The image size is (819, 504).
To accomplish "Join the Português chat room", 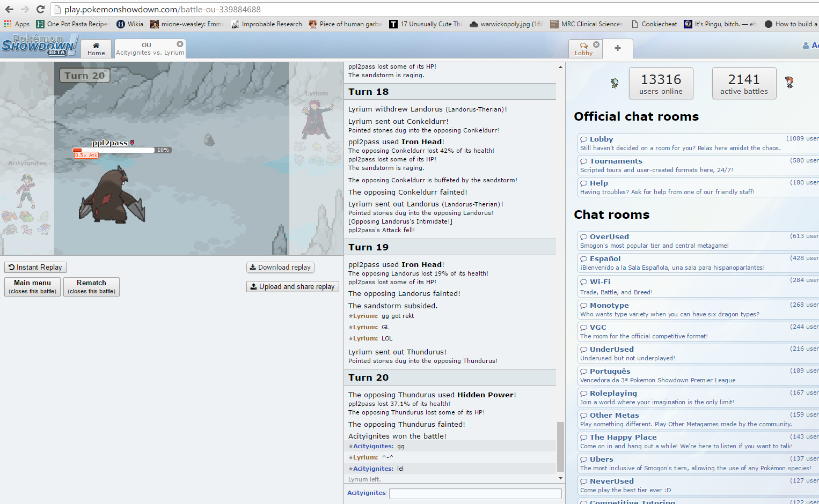I will [x=698, y=375].
